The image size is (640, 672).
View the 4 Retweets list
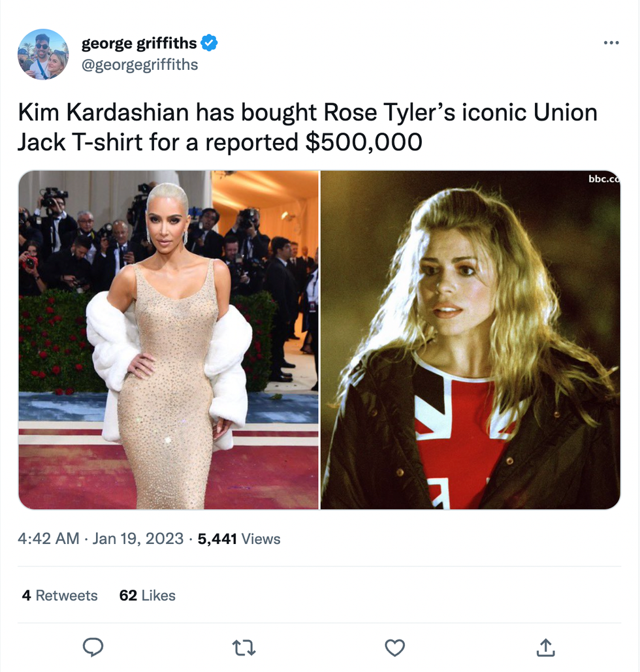[59, 596]
